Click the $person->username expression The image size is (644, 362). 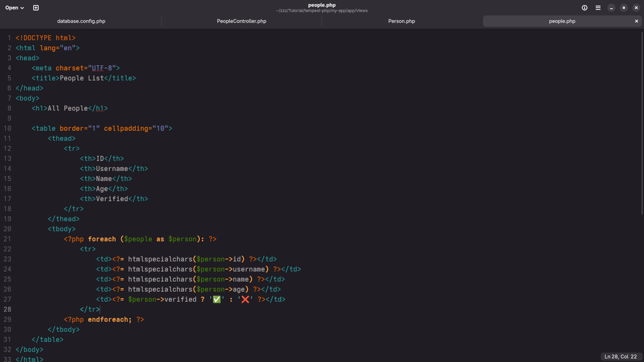pos(231,269)
